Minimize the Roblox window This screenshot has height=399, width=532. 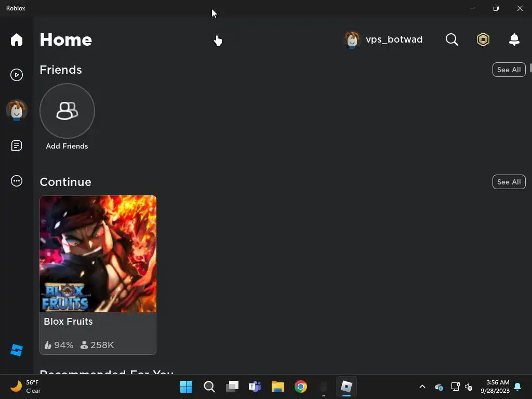(x=472, y=8)
